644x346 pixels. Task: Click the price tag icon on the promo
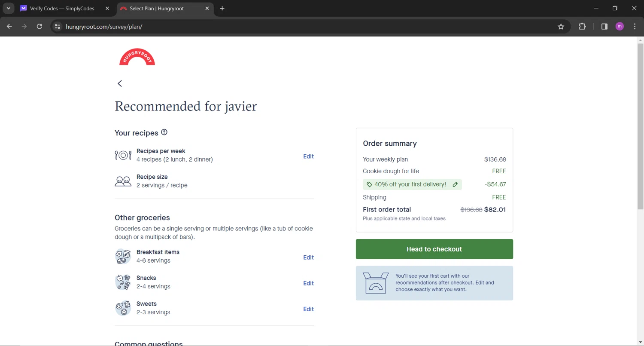coord(369,184)
